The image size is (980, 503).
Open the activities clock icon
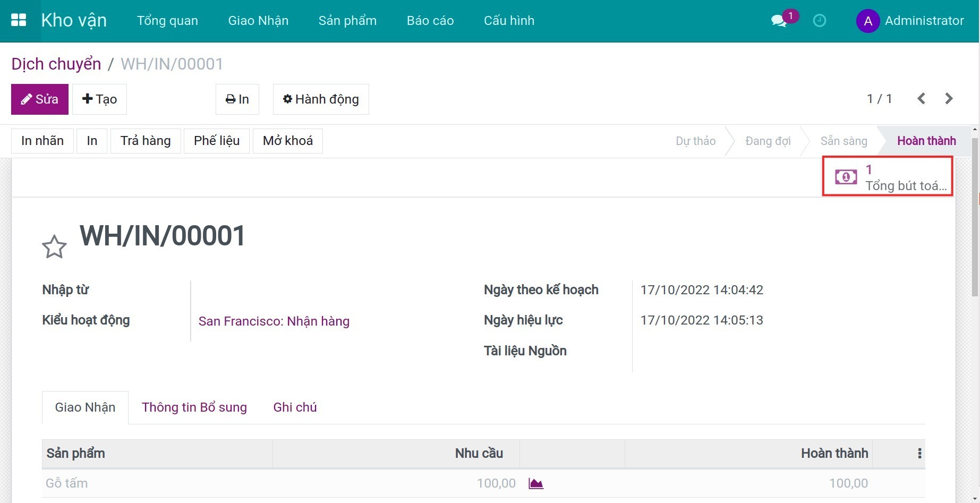click(820, 21)
